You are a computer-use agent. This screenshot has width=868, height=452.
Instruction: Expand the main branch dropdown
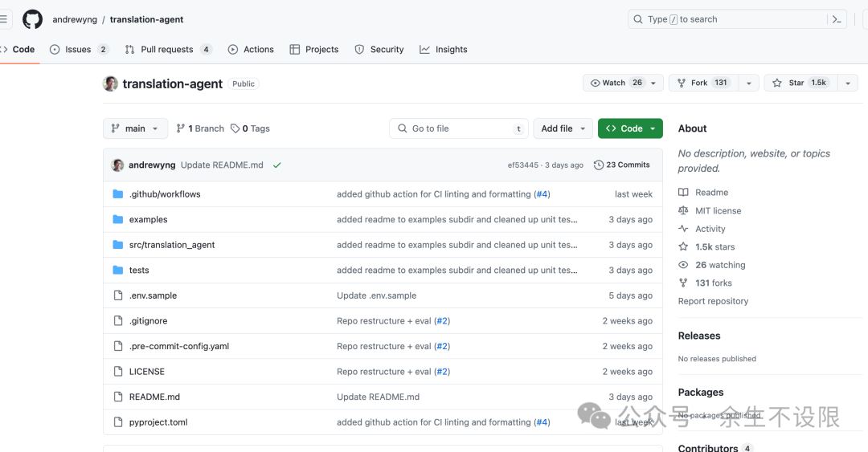pos(135,128)
